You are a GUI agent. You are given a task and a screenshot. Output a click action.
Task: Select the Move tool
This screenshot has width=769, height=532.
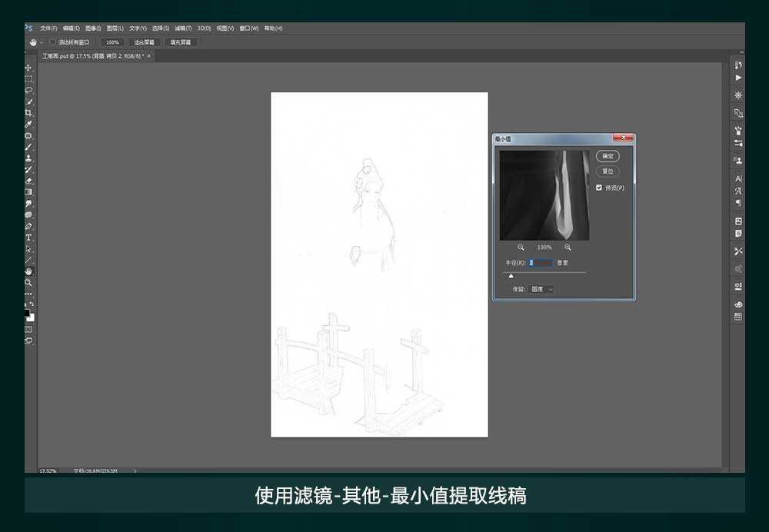tap(28, 67)
